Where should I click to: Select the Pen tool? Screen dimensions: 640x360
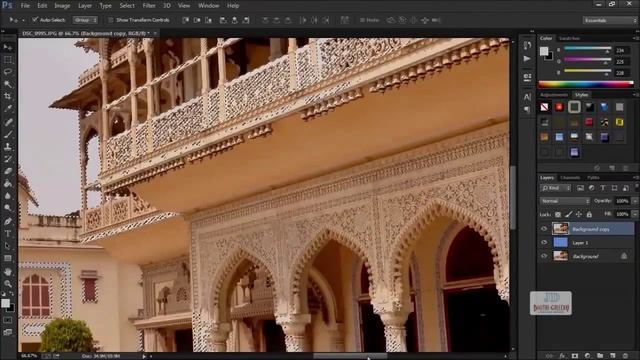(8, 221)
